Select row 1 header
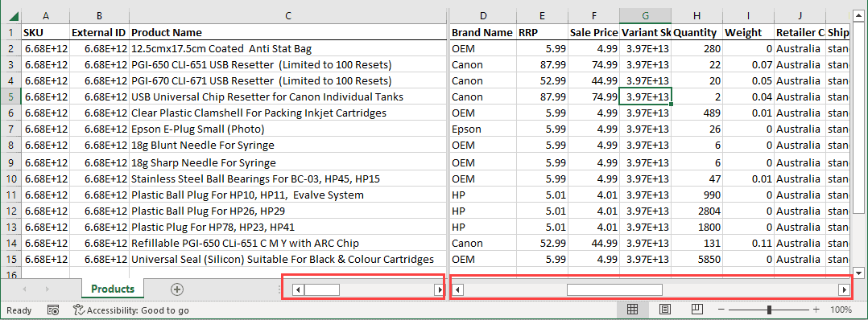Image resolution: width=868 pixels, height=320 pixels. coord(11,33)
